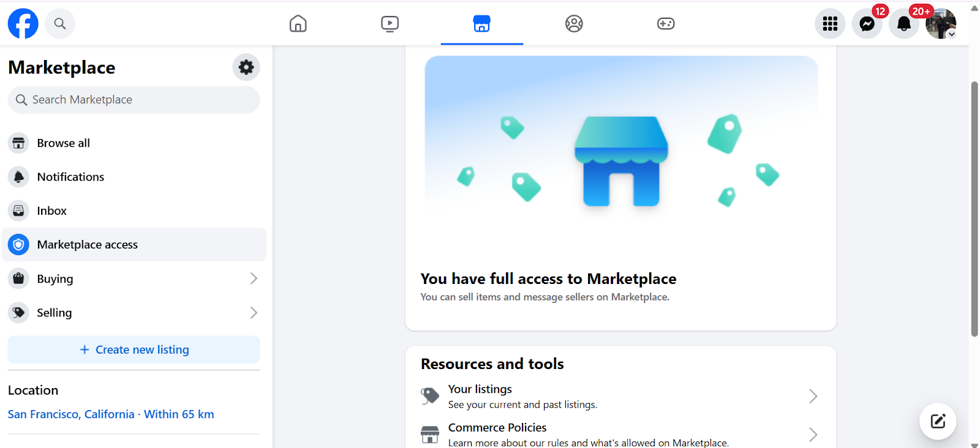
Task: Click the Commerce Policies store icon
Action: pyautogui.click(x=430, y=435)
